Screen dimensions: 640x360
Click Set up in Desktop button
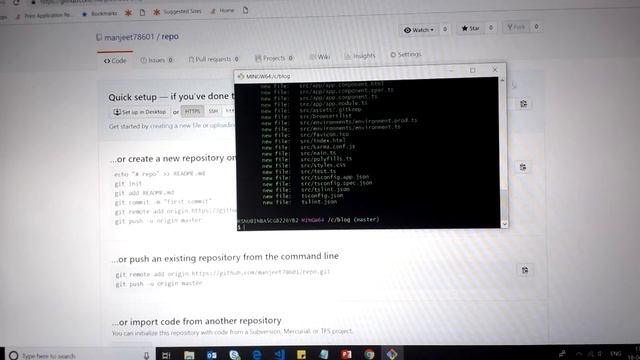pyautogui.click(x=140, y=112)
